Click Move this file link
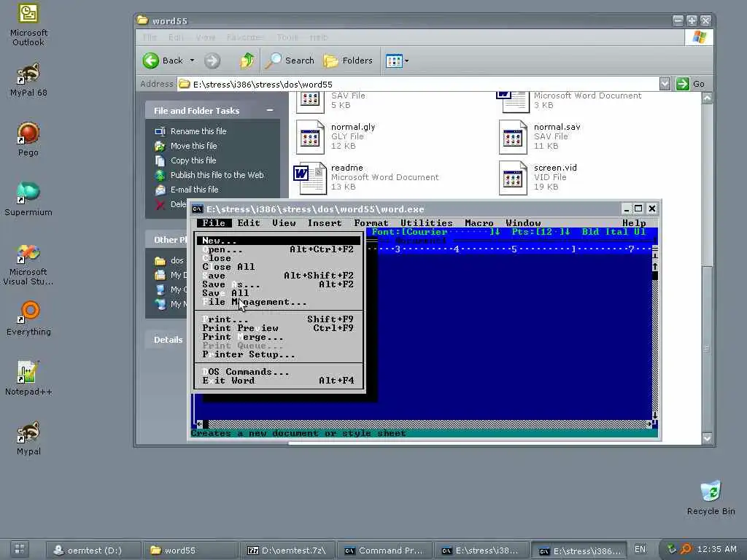 pyautogui.click(x=193, y=146)
